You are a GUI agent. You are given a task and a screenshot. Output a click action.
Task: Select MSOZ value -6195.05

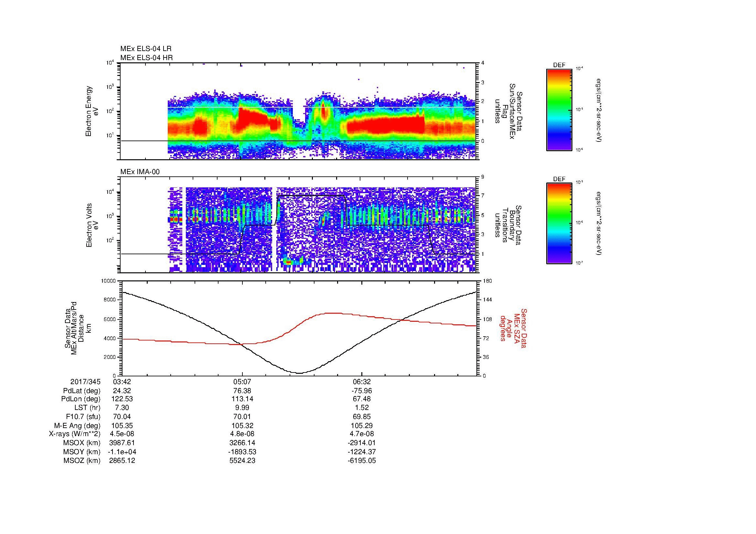click(x=362, y=461)
